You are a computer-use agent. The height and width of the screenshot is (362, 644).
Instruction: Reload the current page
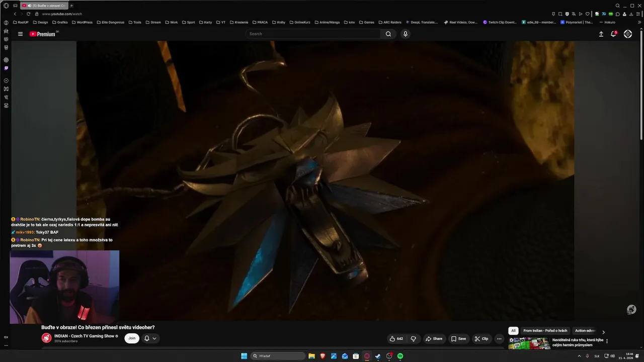tap(29, 14)
